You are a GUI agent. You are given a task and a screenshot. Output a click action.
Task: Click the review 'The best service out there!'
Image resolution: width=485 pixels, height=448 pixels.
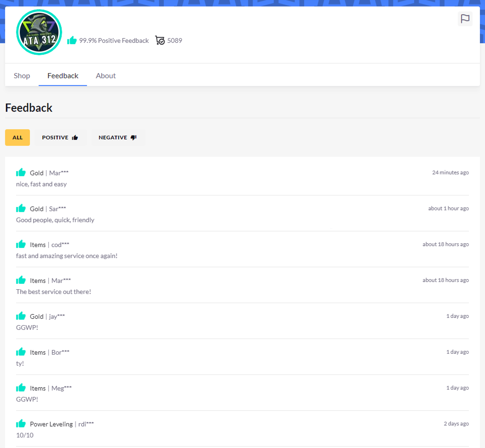click(54, 292)
